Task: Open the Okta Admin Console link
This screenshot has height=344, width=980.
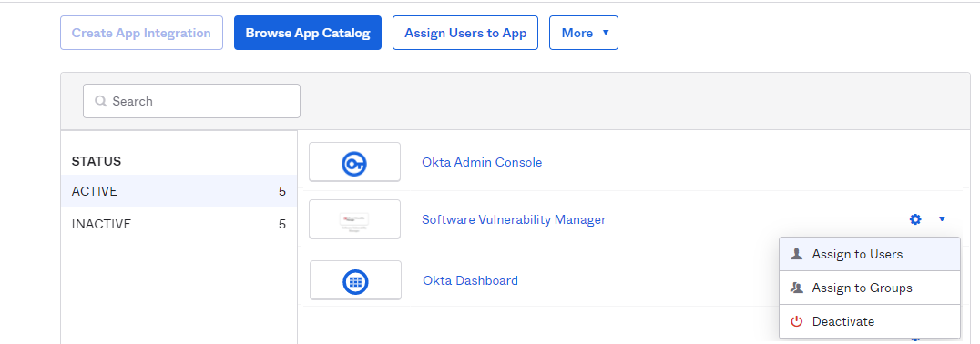Action: pos(482,162)
